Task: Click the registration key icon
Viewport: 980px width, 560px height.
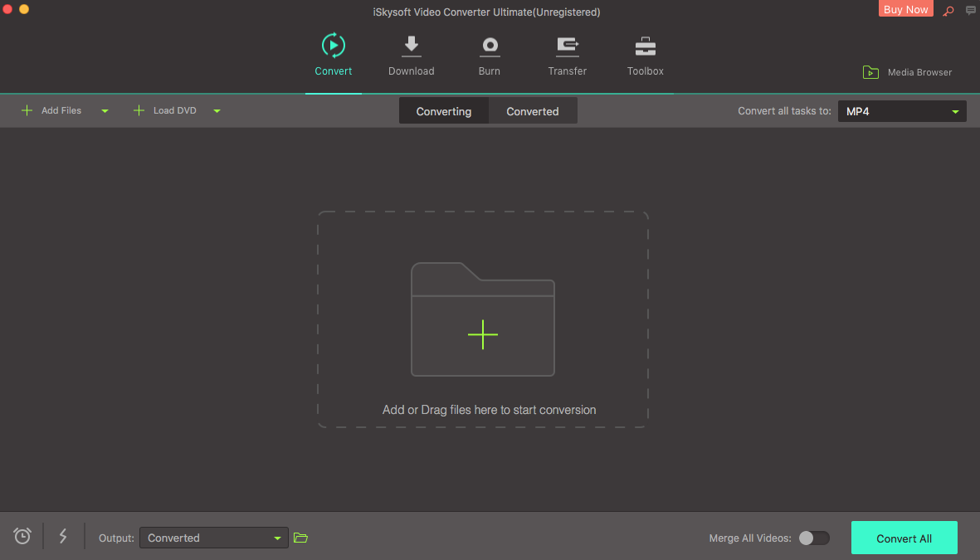Action: [948, 11]
